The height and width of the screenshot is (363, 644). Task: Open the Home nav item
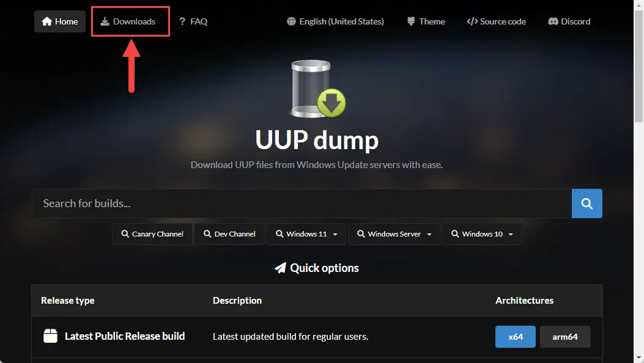click(60, 21)
